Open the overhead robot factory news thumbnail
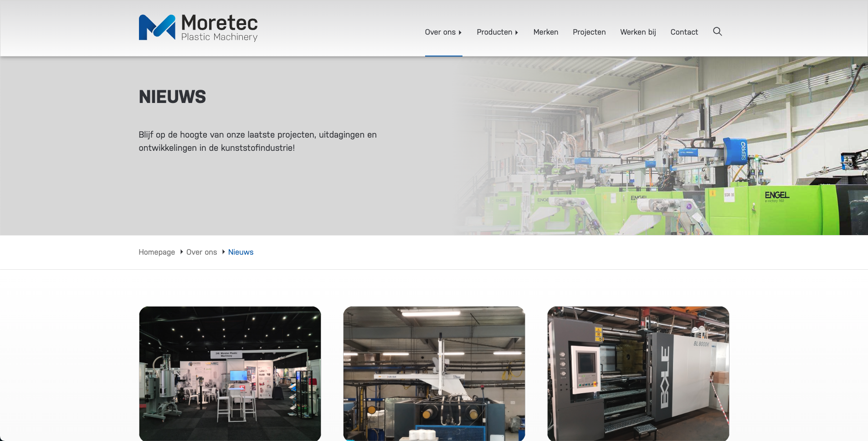Screen dimensions: 868x441 coord(434,373)
